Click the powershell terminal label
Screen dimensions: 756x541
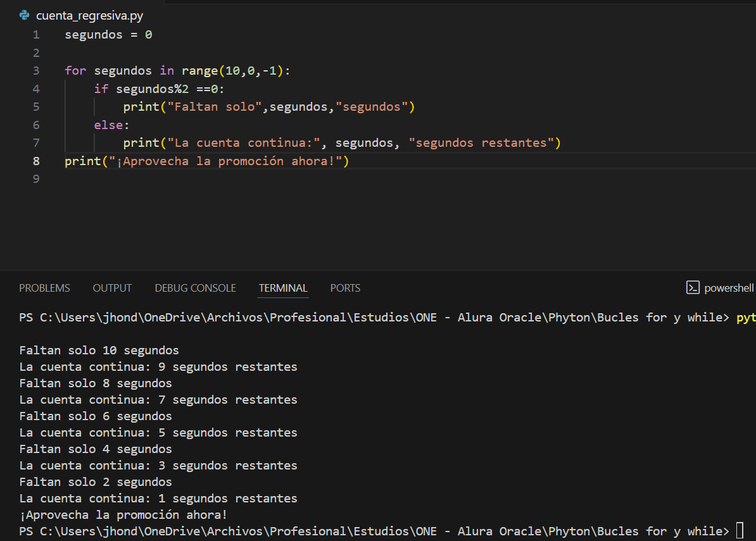coord(729,288)
